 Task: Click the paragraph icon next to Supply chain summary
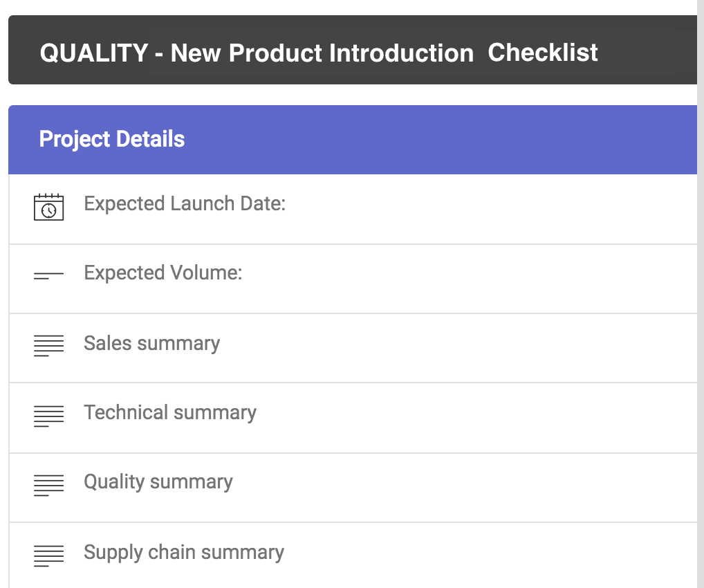[x=48, y=555]
